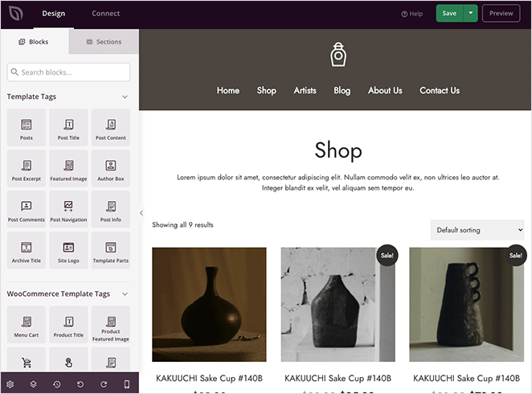The width and height of the screenshot is (532, 394).
Task: Open layout navigation layers icon
Action: click(x=33, y=384)
